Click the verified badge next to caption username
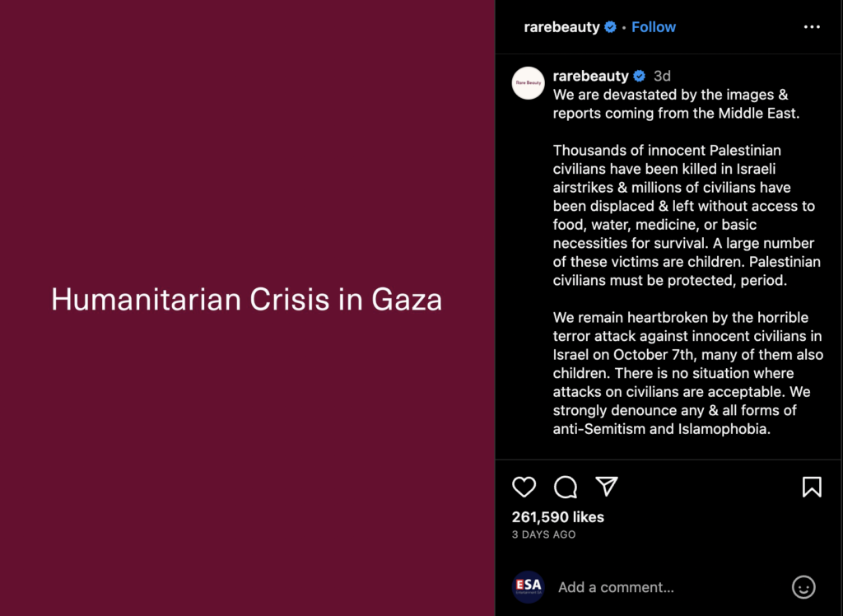Viewport: 843px width, 616px height. (639, 76)
